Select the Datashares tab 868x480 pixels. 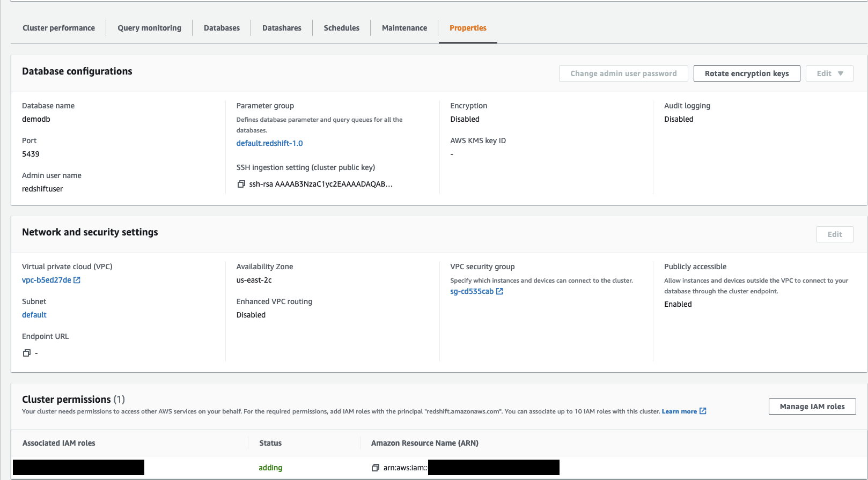pos(282,28)
